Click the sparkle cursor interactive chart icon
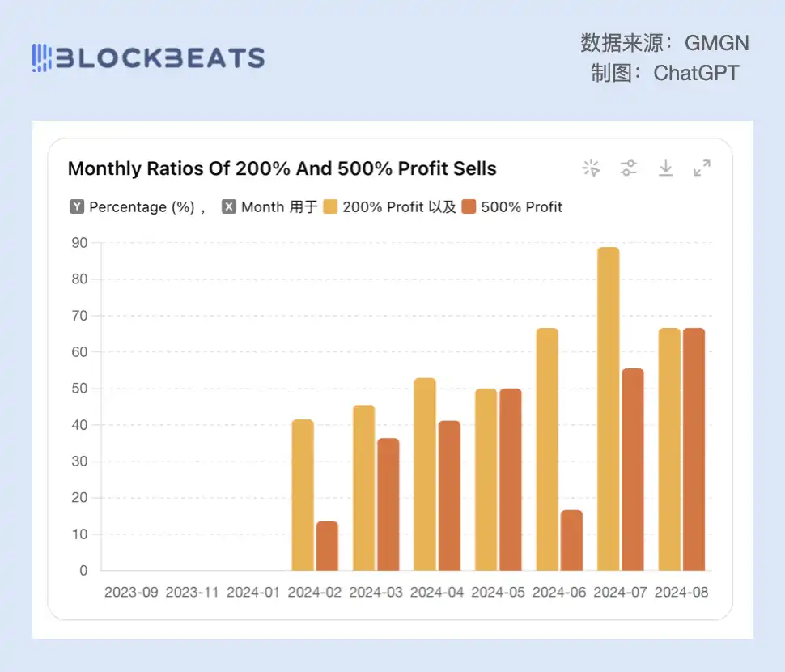Viewport: 785px width, 672px height. [x=592, y=168]
